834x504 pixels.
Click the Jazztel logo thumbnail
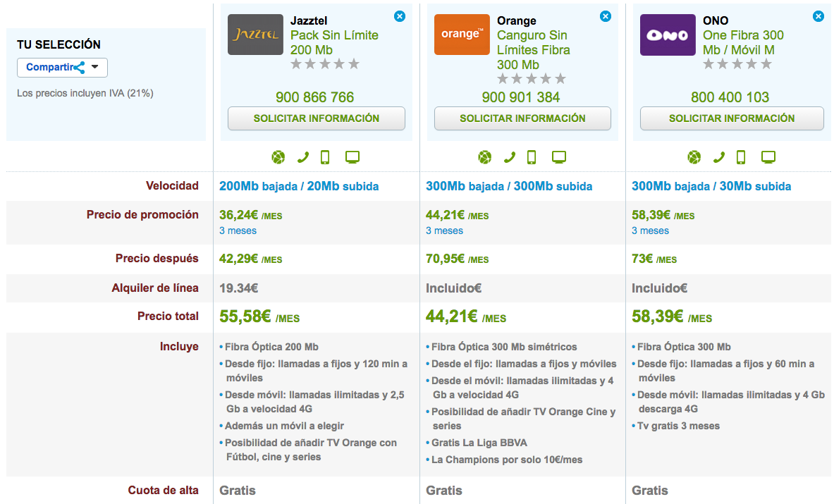coord(255,35)
